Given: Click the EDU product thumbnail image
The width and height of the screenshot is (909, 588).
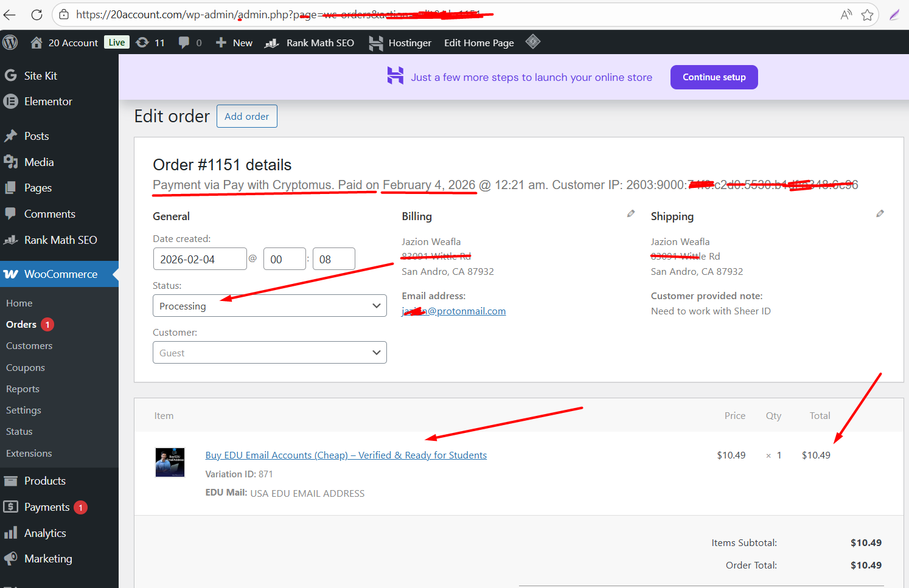Looking at the screenshot, I should click(x=170, y=463).
